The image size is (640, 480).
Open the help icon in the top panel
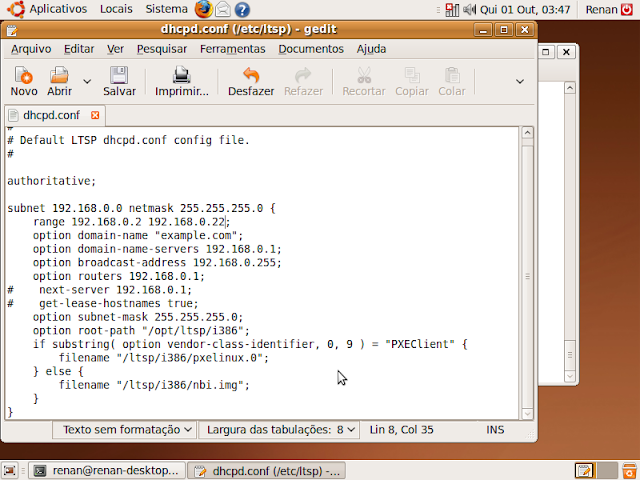coord(242,9)
